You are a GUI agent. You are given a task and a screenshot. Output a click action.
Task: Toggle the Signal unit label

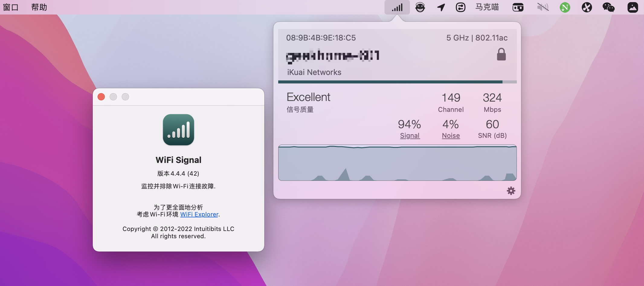pos(410,136)
